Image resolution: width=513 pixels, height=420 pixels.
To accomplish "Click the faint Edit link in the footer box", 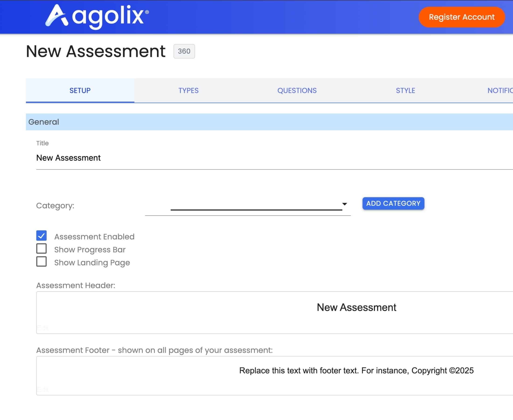I will point(43,389).
